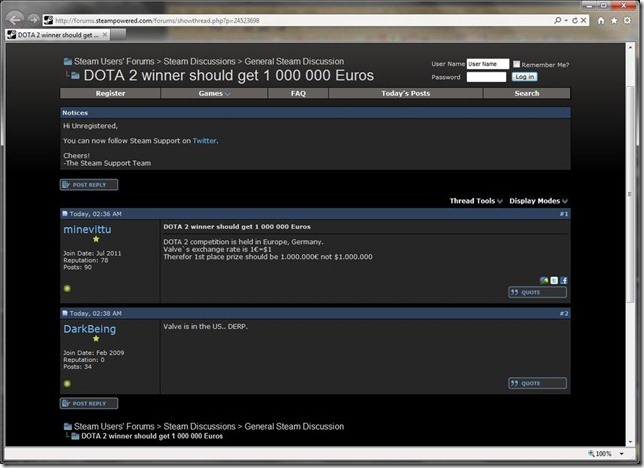Share post via Google bookmark icon
Image resolution: width=644 pixels, height=468 pixels.
click(544, 280)
